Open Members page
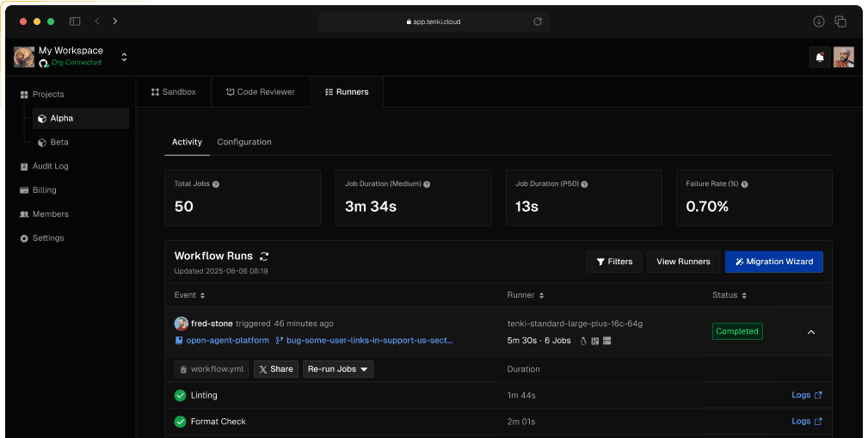Image resolution: width=868 pixels, height=438 pixels. (44, 213)
